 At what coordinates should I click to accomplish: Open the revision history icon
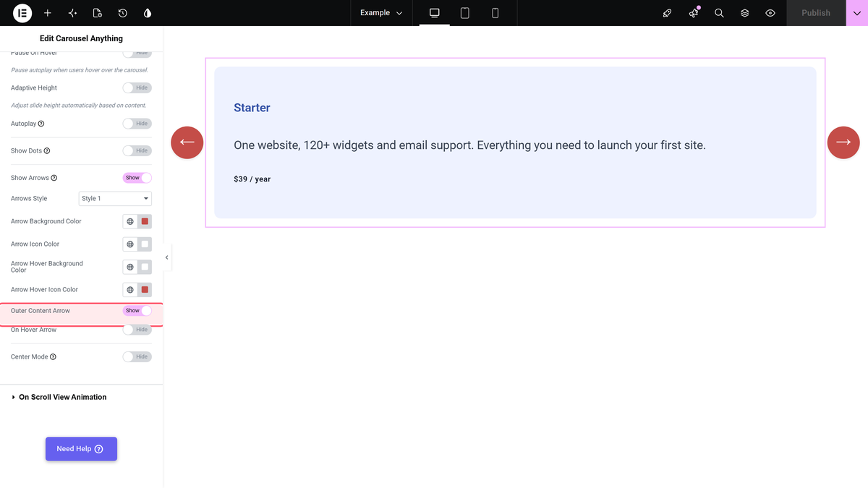point(123,13)
